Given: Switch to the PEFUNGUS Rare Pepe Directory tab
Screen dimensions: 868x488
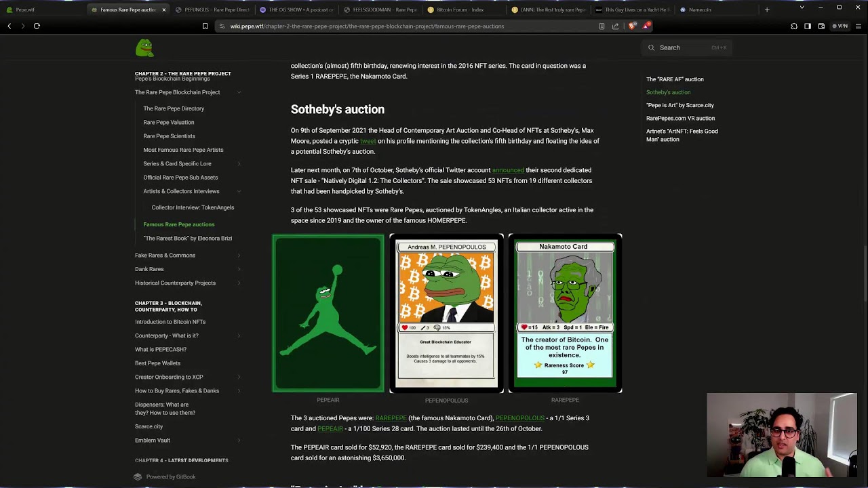Looking at the screenshot, I should coord(212,10).
